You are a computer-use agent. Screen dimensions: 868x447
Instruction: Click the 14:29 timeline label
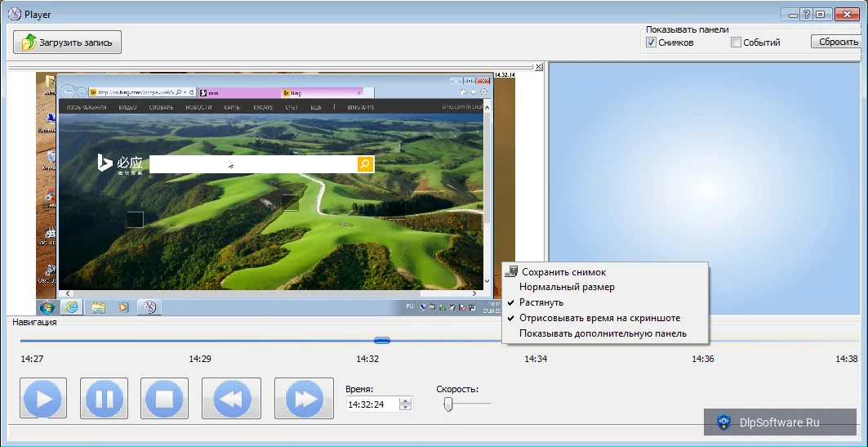(200, 359)
